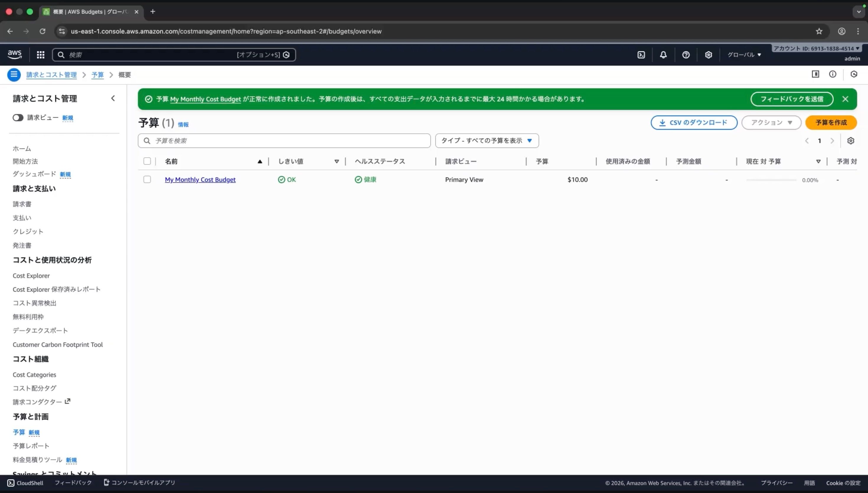Open CloudShell from the top navigation bar
The width and height of the screenshot is (868, 493).
click(641, 55)
